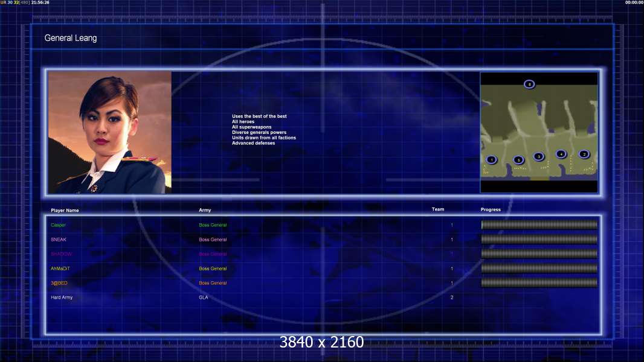Select the Hard Army player row name

62,297
